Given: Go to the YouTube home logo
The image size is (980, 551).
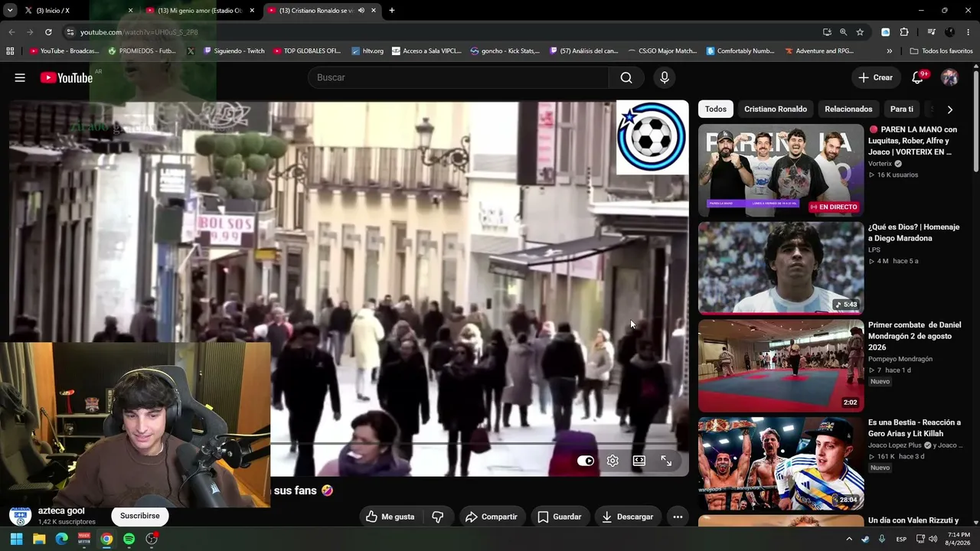Looking at the screenshot, I should pyautogui.click(x=66, y=77).
